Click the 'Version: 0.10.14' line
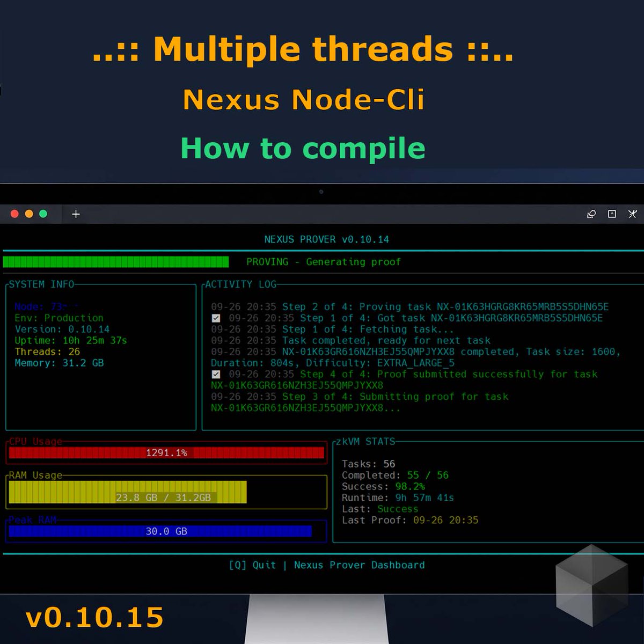The height and width of the screenshot is (644, 644). tap(62, 330)
